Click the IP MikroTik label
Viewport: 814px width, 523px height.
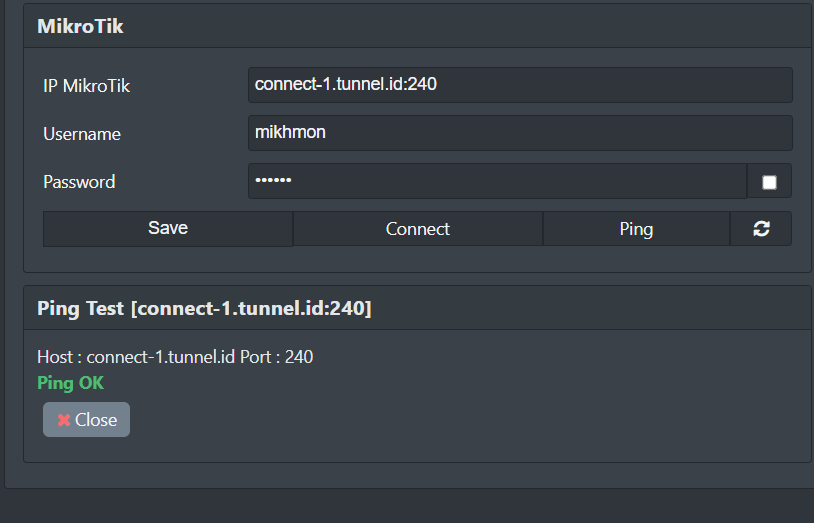[87, 86]
